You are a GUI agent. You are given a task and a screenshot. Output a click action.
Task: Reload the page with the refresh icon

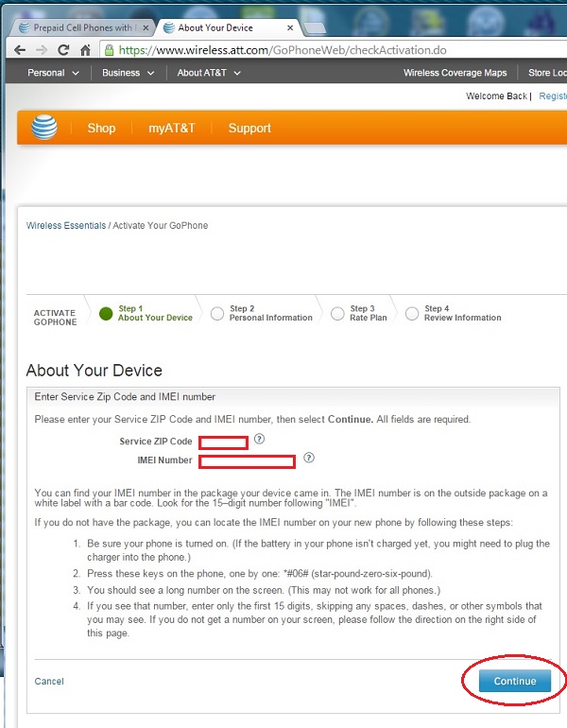coord(63,50)
